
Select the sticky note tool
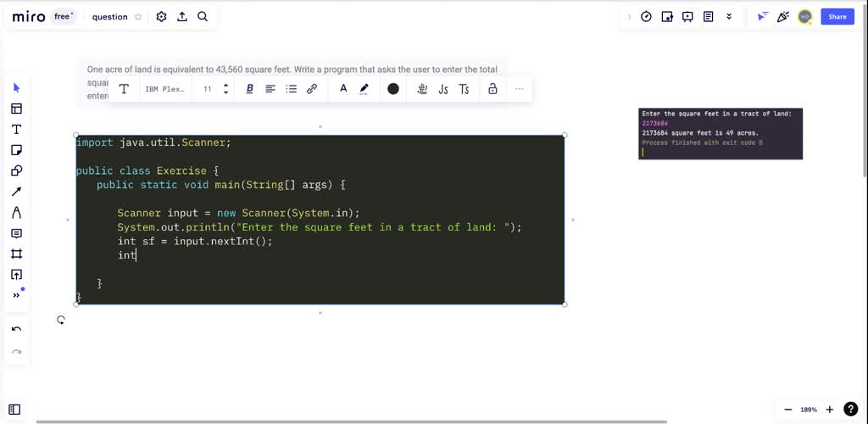[x=16, y=150]
